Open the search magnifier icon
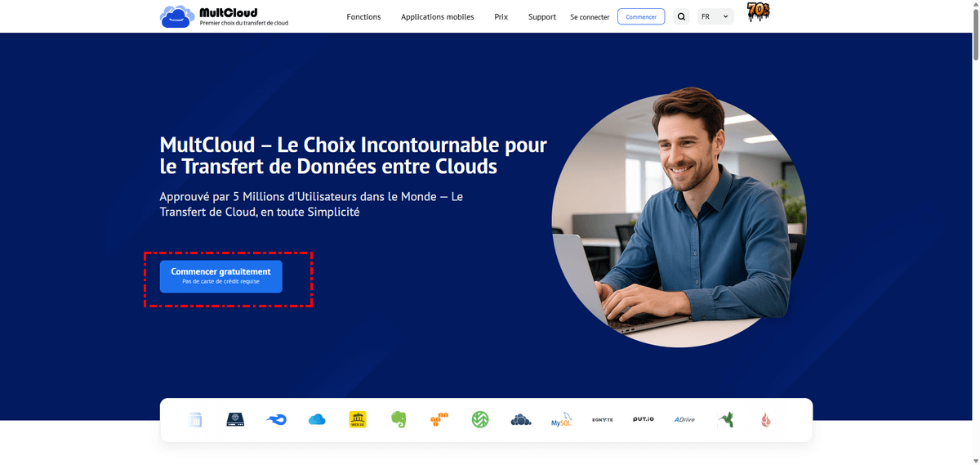Viewport: 980px width, 465px height. [681, 16]
